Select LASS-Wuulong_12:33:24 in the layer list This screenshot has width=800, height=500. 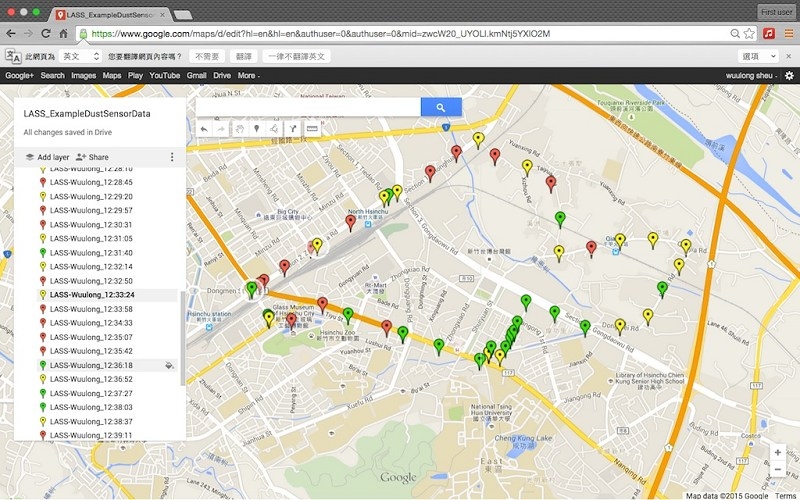pos(91,295)
